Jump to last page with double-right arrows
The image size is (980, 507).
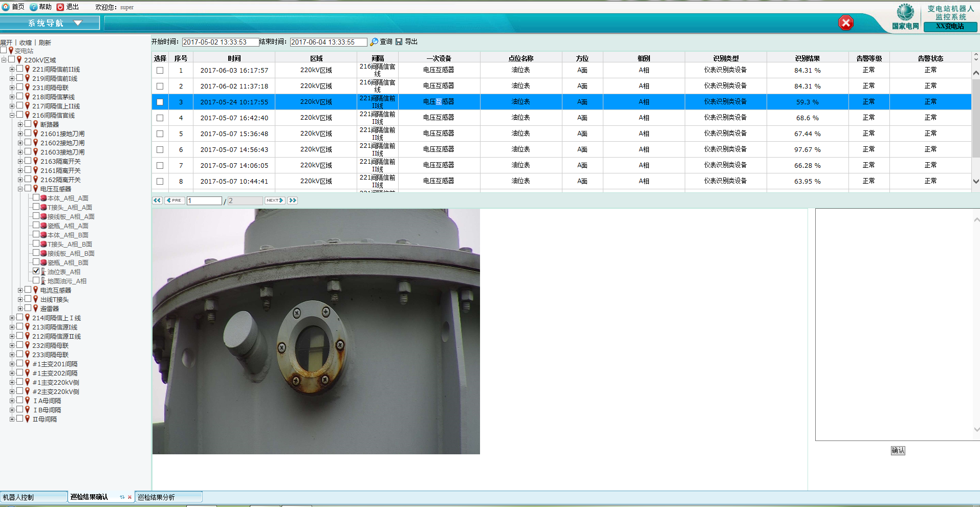[x=293, y=201]
